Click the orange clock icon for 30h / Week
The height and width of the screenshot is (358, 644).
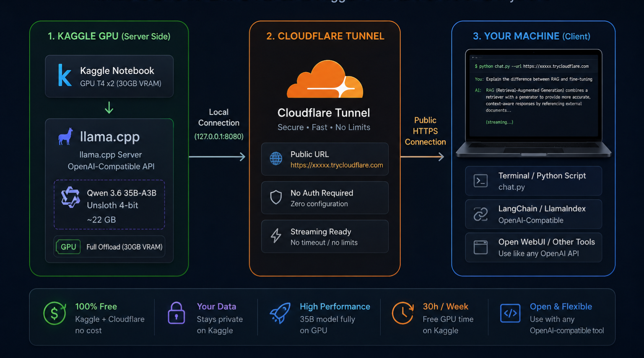[402, 313]
